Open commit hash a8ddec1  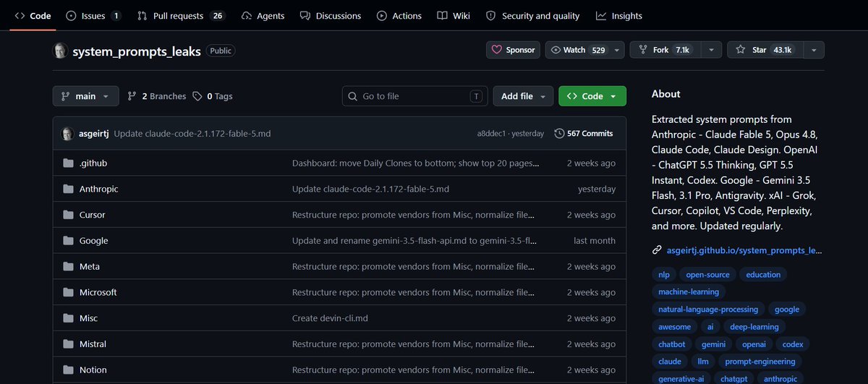tap(492, 134)
